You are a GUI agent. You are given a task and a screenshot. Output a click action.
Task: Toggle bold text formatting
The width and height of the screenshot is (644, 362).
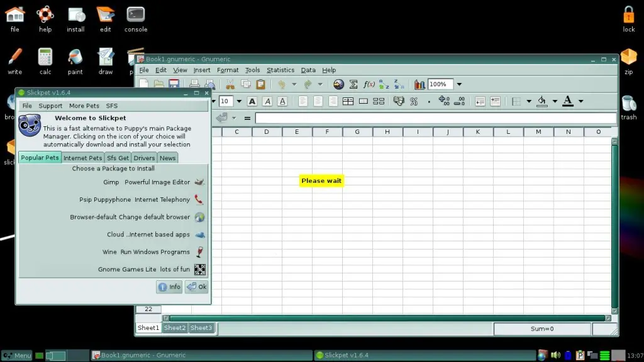pos(252,101)
